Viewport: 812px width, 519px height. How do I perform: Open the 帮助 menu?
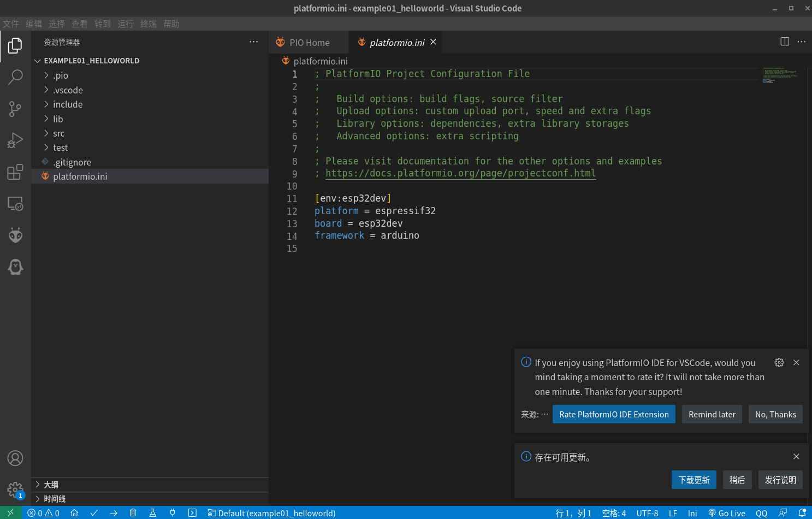point(171,24)
